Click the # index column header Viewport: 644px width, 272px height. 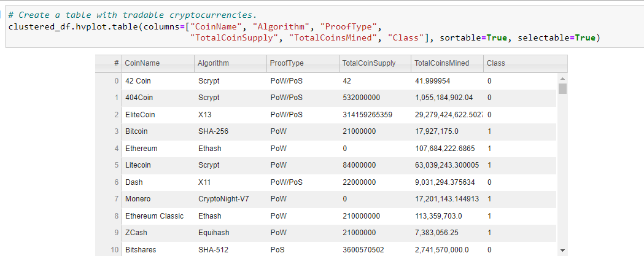109,63
